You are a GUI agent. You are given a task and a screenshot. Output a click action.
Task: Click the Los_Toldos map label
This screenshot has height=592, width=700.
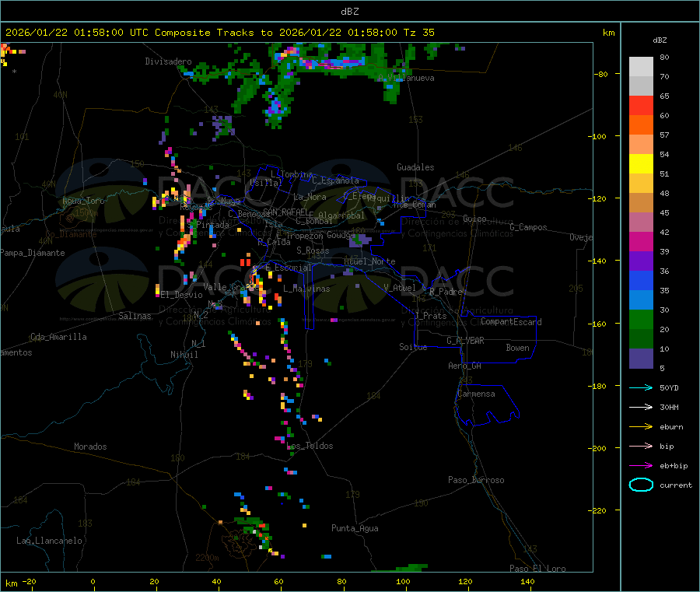310,446
